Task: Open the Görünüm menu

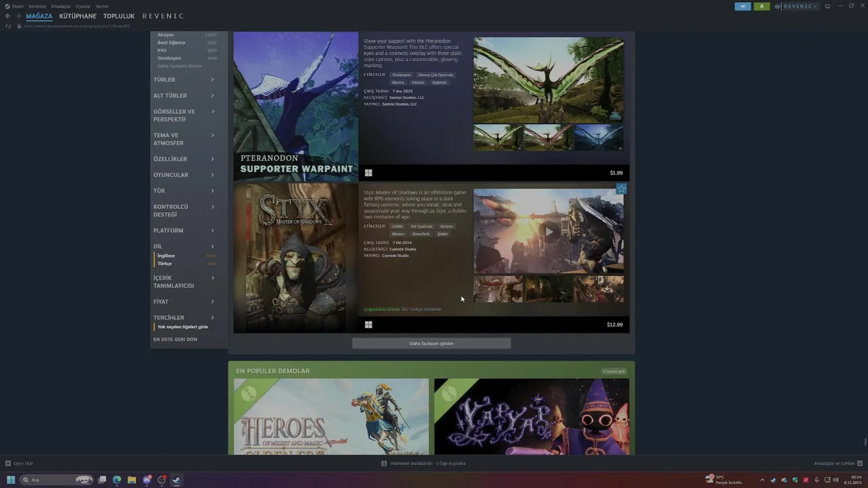Action: point(37,6)
